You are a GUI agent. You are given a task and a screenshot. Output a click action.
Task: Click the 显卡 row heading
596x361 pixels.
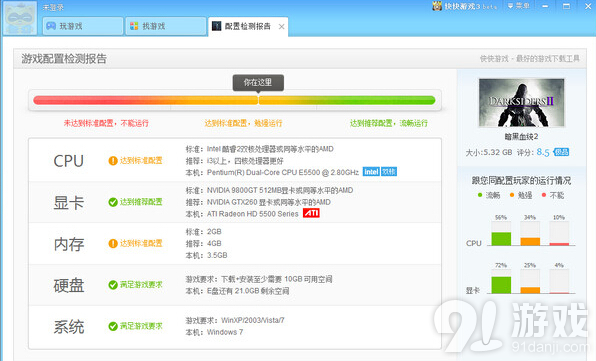coord(68,203)
